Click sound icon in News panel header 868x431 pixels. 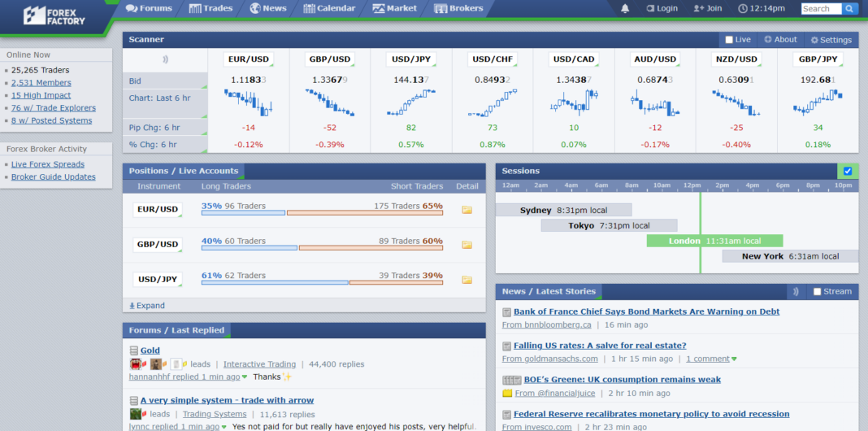click(x=796, y=291)
